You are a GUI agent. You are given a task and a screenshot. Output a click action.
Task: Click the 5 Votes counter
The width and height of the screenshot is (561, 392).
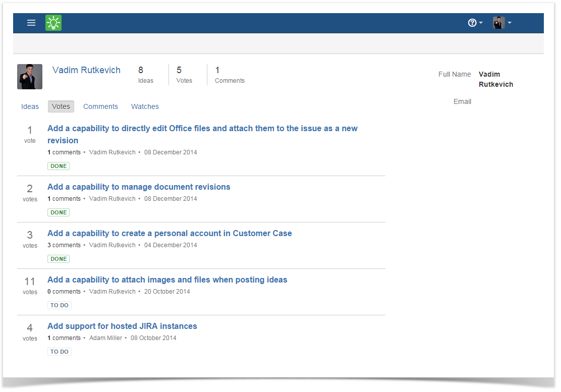tap(184, 75)
